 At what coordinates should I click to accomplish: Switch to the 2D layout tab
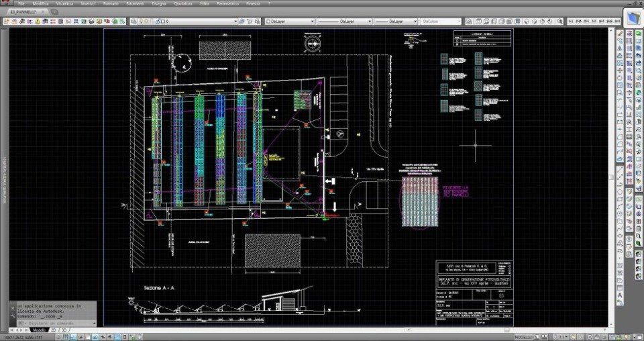(x=53, y=330)
